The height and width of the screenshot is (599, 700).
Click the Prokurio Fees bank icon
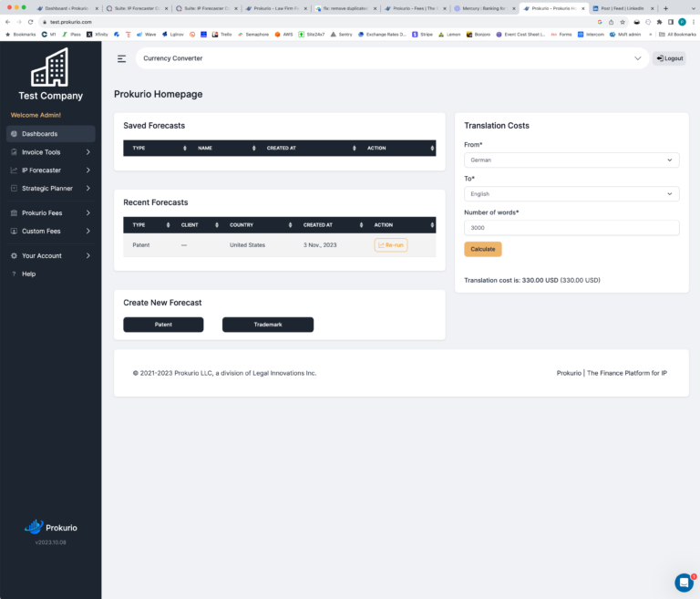tap(14, 212)
